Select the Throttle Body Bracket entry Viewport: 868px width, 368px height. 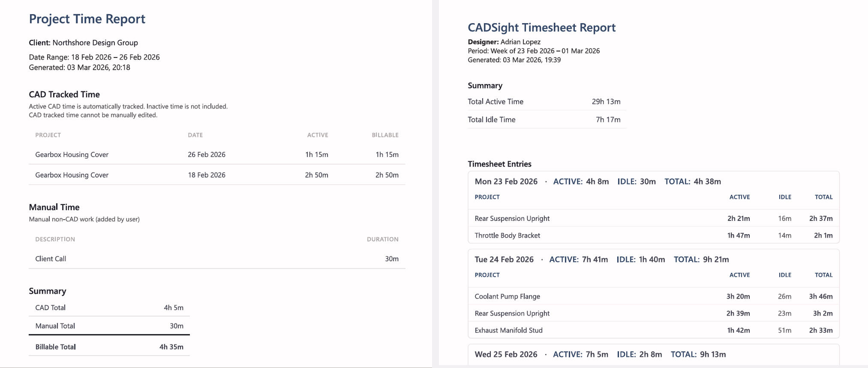click(x=508, y=235)
